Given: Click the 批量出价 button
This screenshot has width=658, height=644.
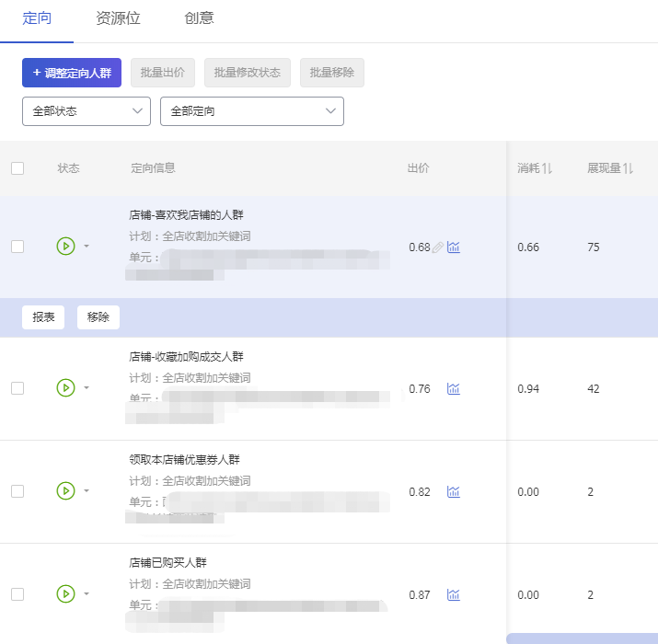Looking at the screenshot, I should click(x=163, y=73).
